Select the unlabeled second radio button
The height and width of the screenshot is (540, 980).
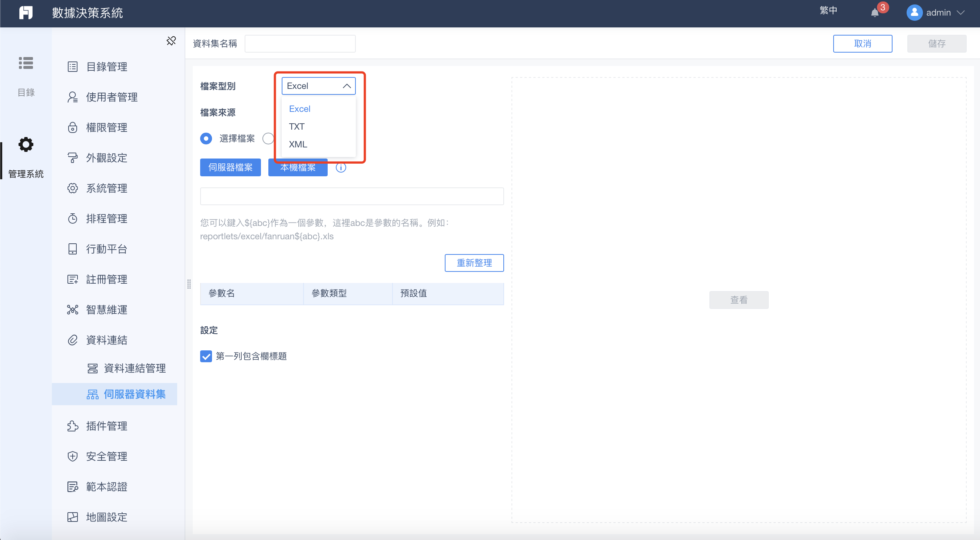click(268, 139)
